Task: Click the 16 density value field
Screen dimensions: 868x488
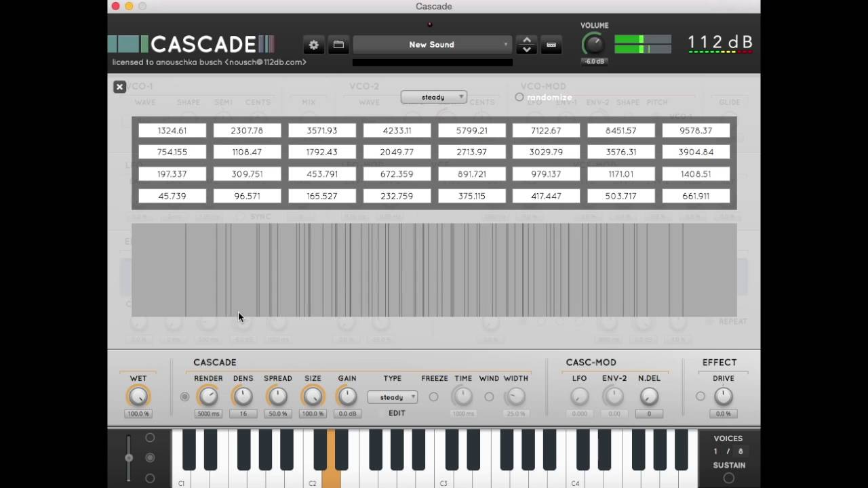Action: (243, 413)
